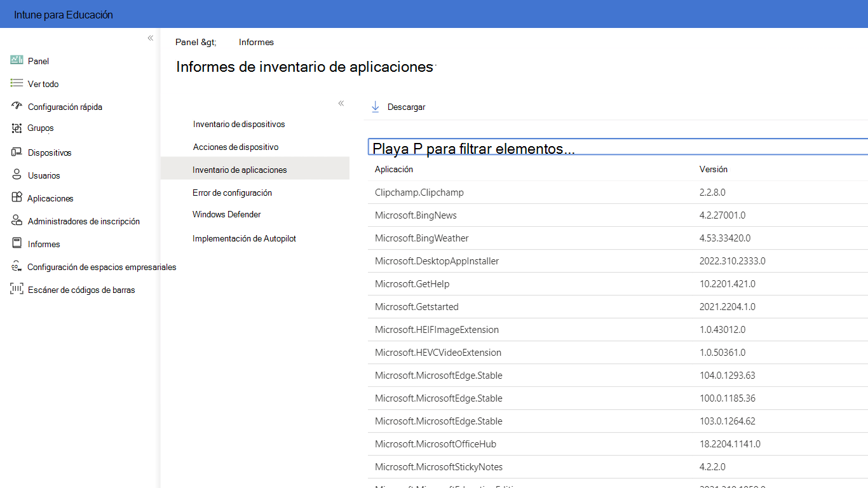Select the Microsoft.HEIFImageExtension row
This screenshot has width=868, height=488.
pyautogui.click(x=618, y=329)
